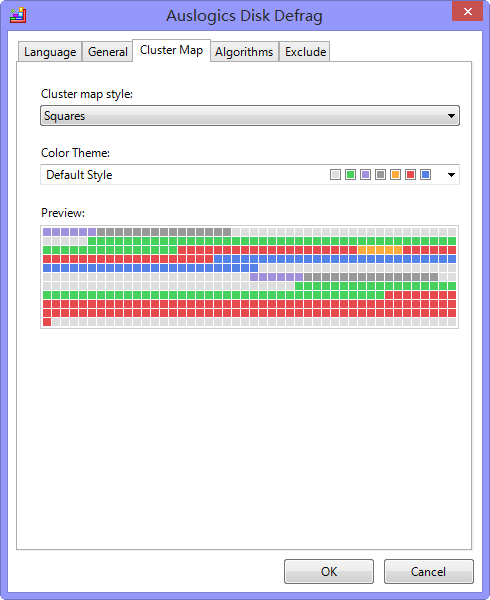
Task: Click the purple swatch in Color Theme
Action: (x=365, y=175)
